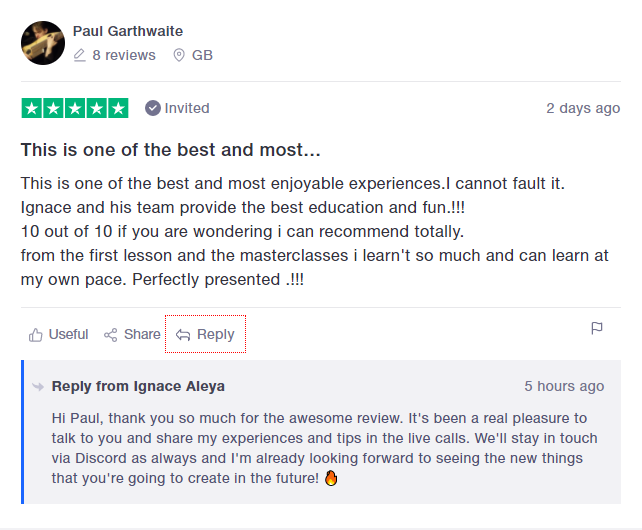Click the five-star rating image
This screenshot has height=530, width=642.
(x=75, y=108)
